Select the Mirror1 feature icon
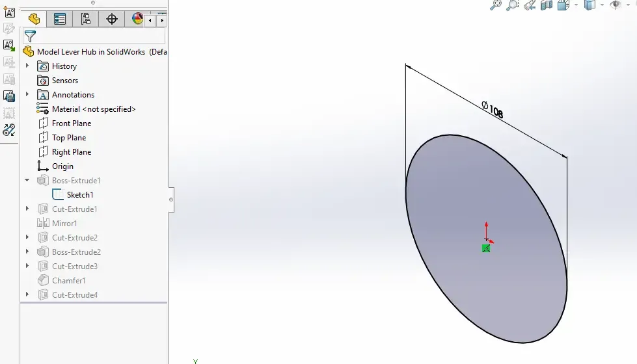 (x=43, y=223)
